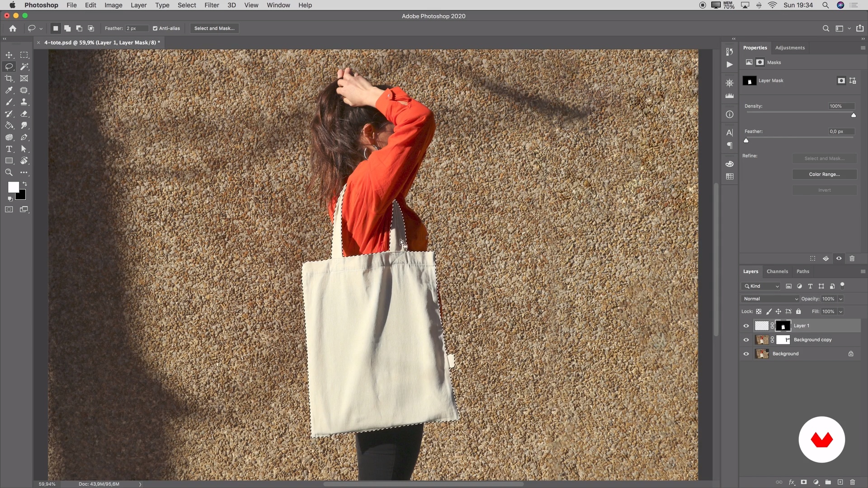Toggle lock image pixels brush icon
868x488 pixels.
click(769, 311)
